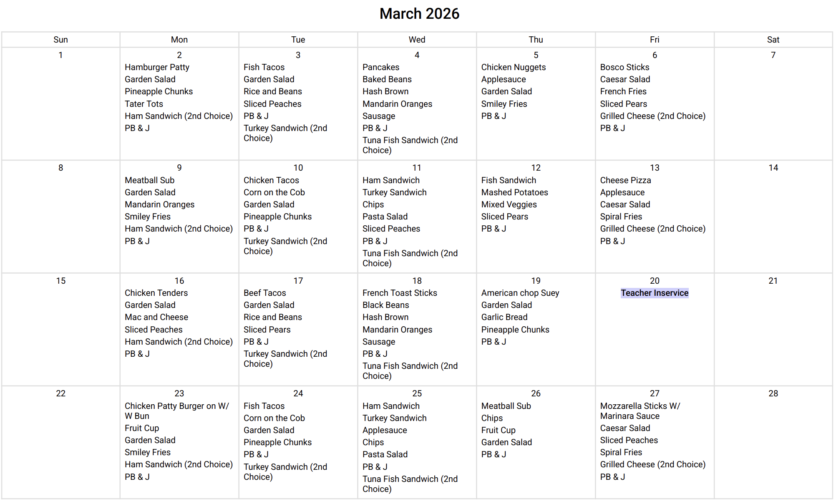Open Mozzarella Sticks W/ Marinara Sauce entry
Image resolution: width=836 pixels, height=504 pixels.
[x=640, y=411]
